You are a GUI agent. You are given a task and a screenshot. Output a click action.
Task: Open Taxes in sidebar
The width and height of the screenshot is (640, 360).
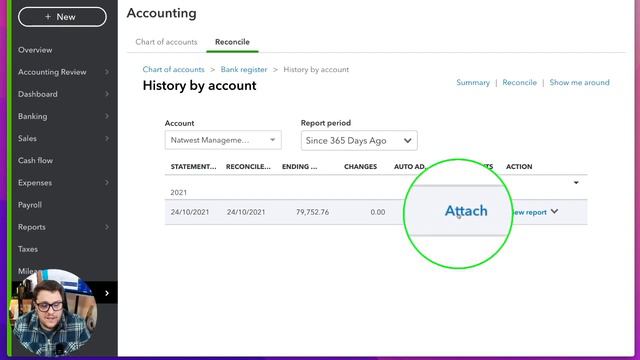tap(28, 249)
